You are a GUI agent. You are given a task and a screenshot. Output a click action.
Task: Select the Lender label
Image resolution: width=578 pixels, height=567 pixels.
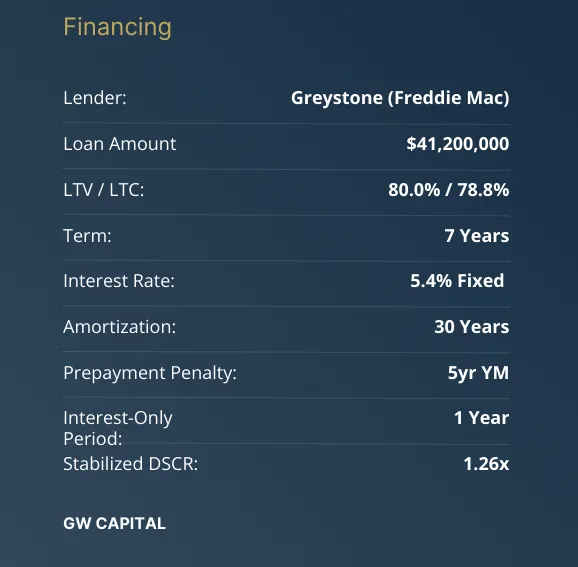pos(95,98)
